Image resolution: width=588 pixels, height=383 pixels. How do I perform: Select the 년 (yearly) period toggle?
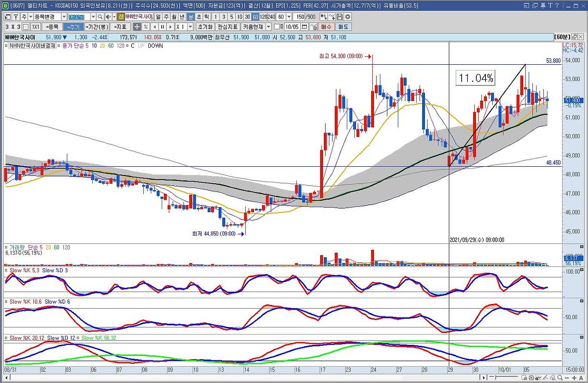coord(183,17)
